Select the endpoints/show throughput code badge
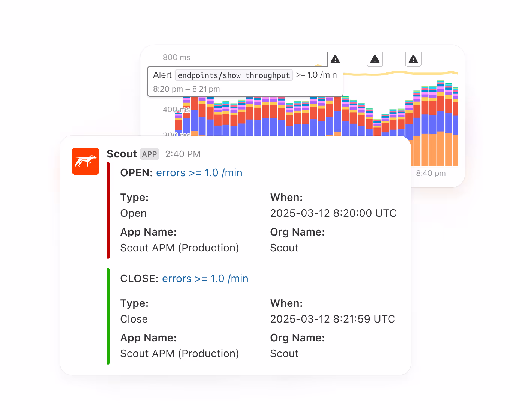510x420 pixels. click(234, 75)
